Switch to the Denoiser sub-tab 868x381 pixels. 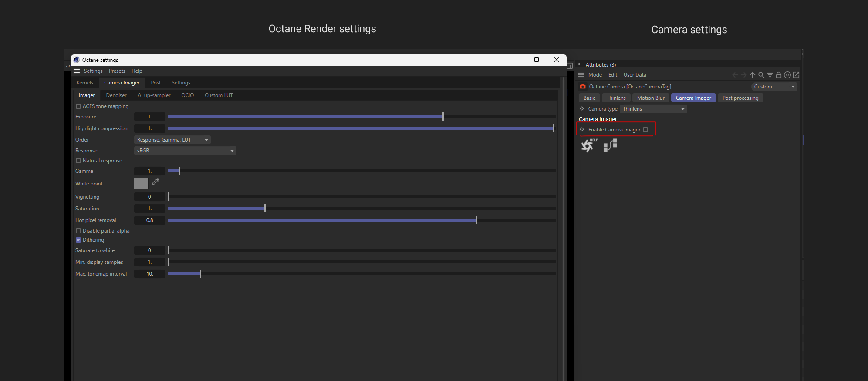tap(116, 95)
